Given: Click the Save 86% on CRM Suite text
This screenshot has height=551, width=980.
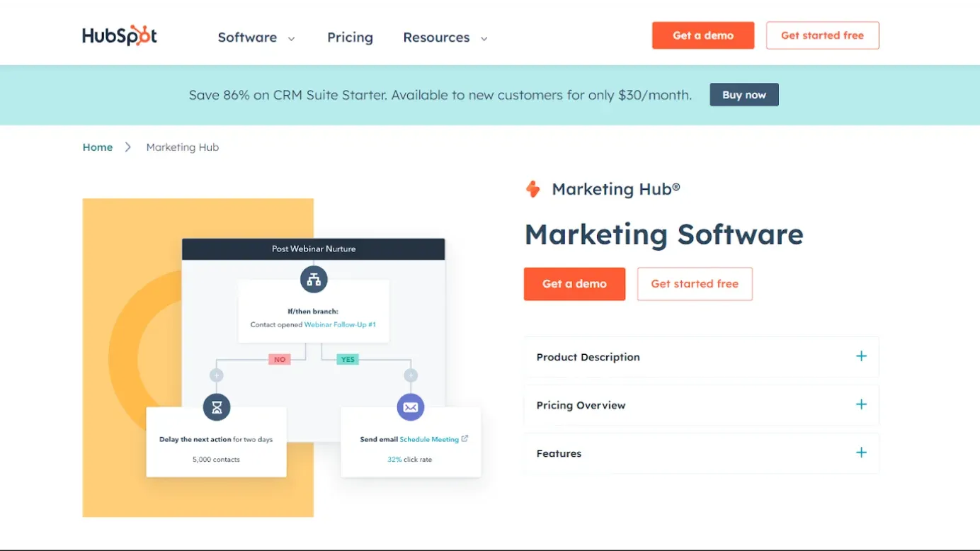Looking at the screenshot, I should [440, 95].
